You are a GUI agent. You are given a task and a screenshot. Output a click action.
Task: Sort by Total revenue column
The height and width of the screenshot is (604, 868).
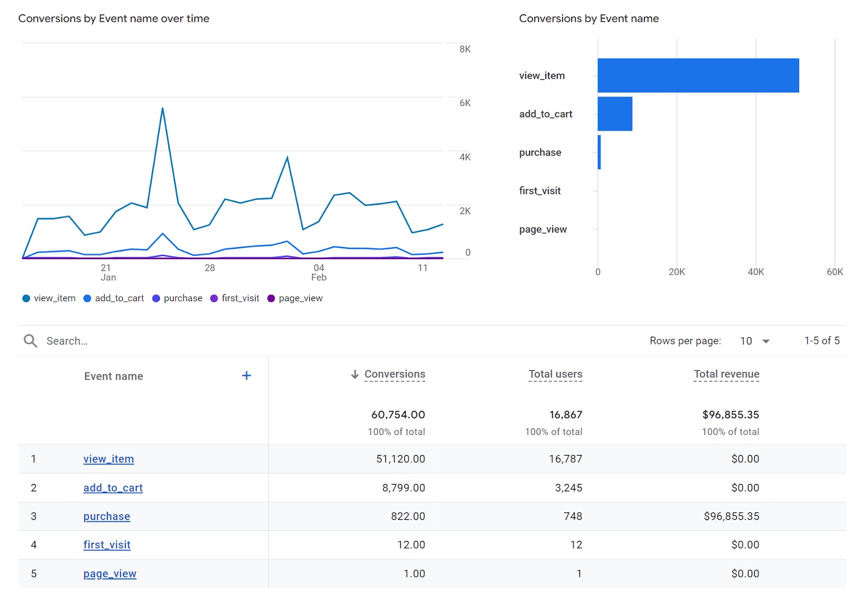726,374
